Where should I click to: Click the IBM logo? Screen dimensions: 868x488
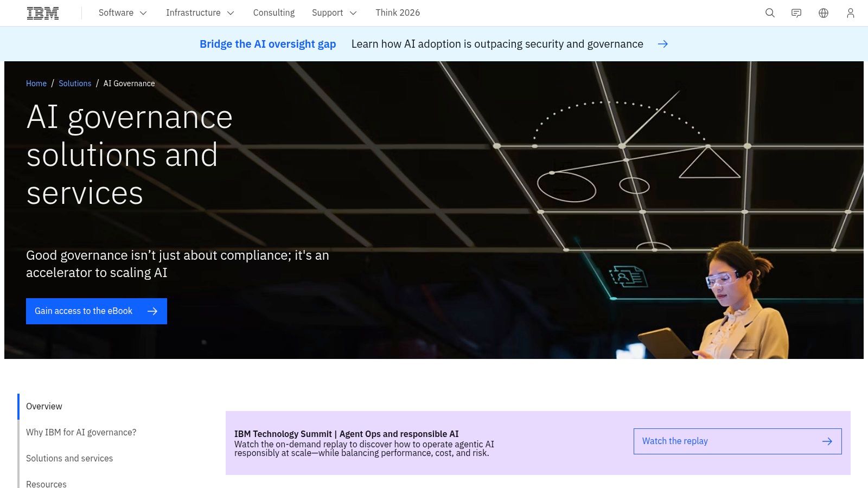pos(43,13)
